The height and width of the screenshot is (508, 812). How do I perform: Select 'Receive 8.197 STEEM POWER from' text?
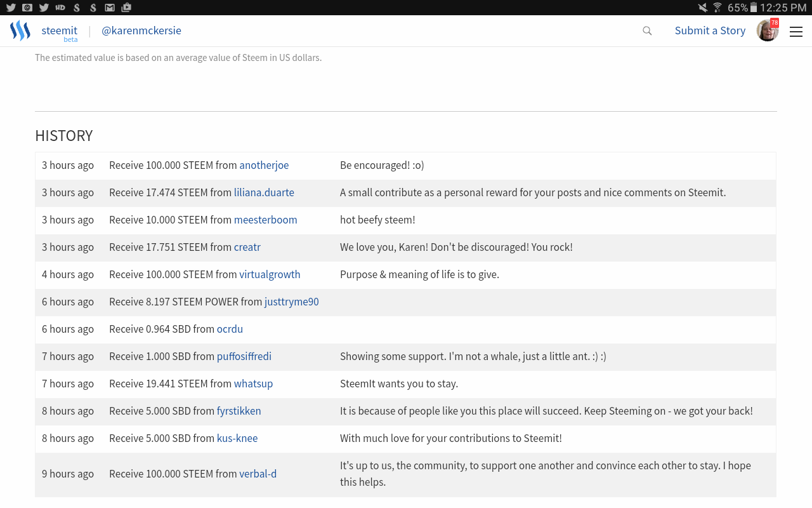coord(185,302)
